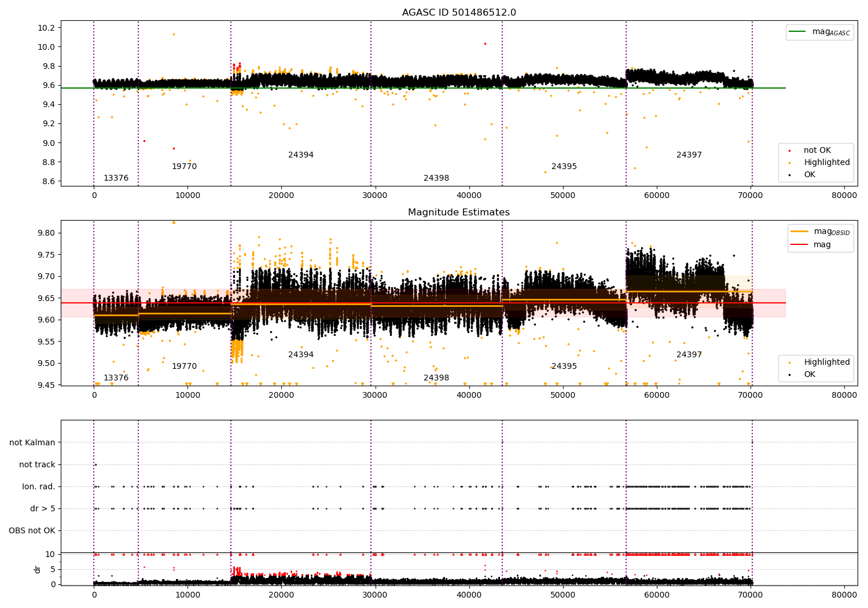This screenshot has width=868, height=608.
Task: Select the green mag AGASC legend entry
Action: click(x=820, y=32)
